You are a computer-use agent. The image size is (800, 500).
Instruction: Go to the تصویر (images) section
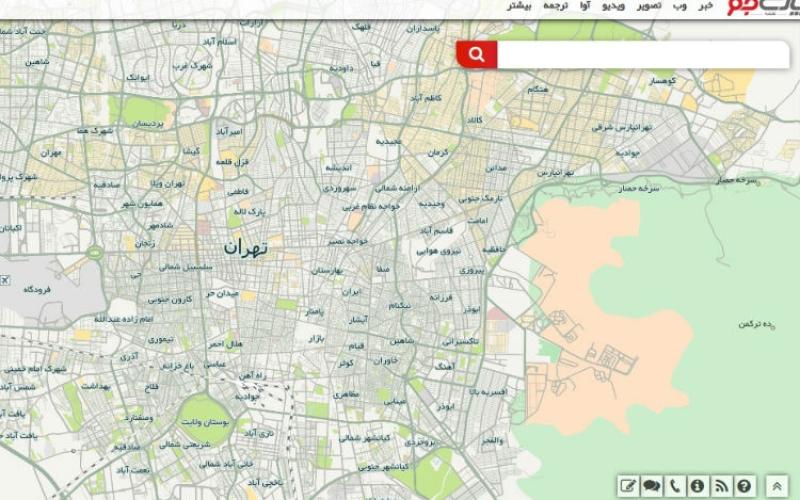coord(650,6)
